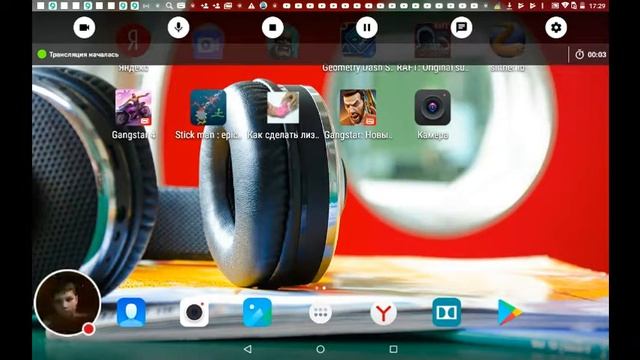The width and height of the screenshot is (640, 360).
Task: Tap the Android home navigation button
Action: click(x=320, y=349)
